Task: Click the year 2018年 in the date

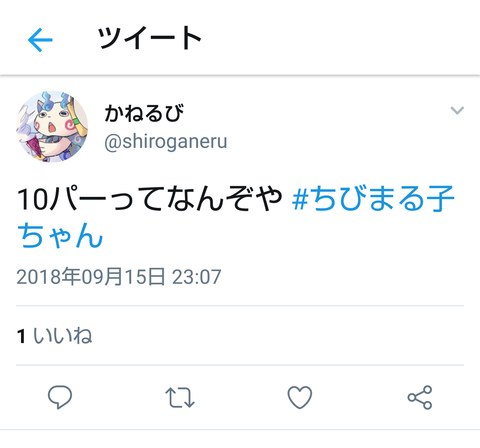Action: coord(48,277)
